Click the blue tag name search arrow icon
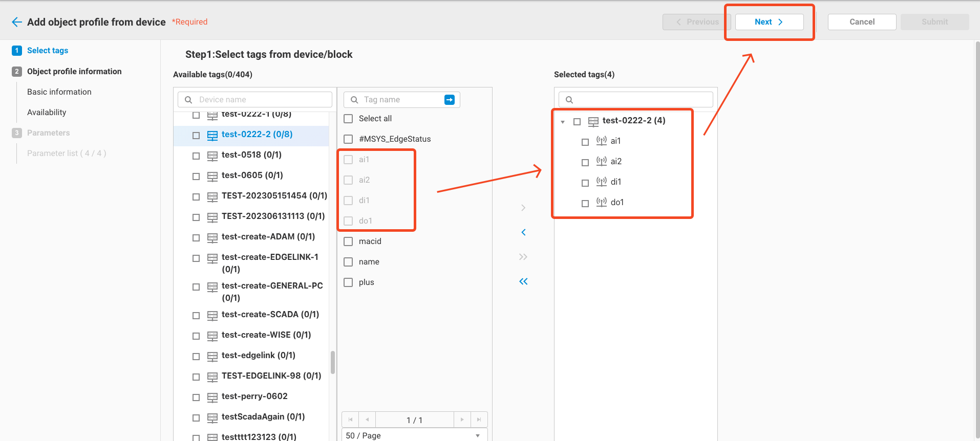The image size is (980, 441). click(449, 100)
